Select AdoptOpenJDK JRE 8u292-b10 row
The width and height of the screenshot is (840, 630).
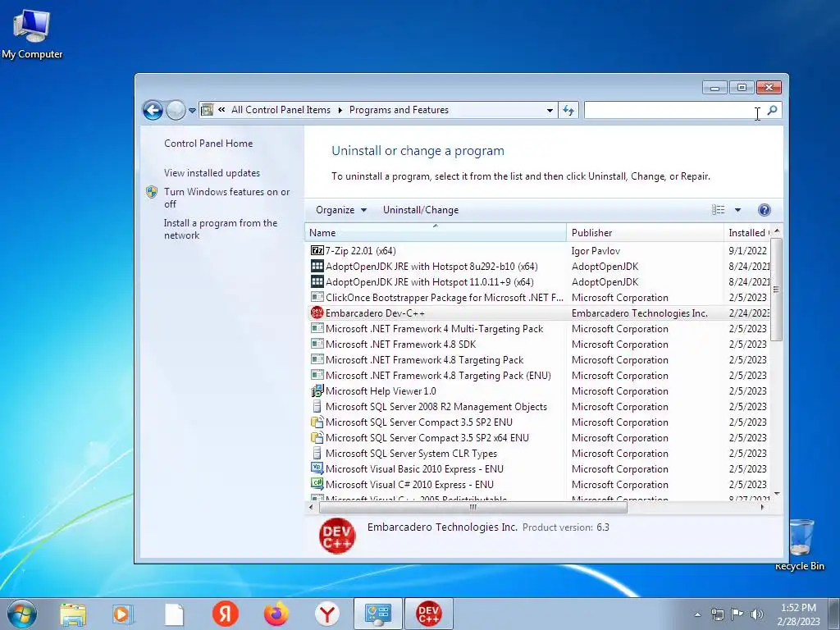coord(540,267)
